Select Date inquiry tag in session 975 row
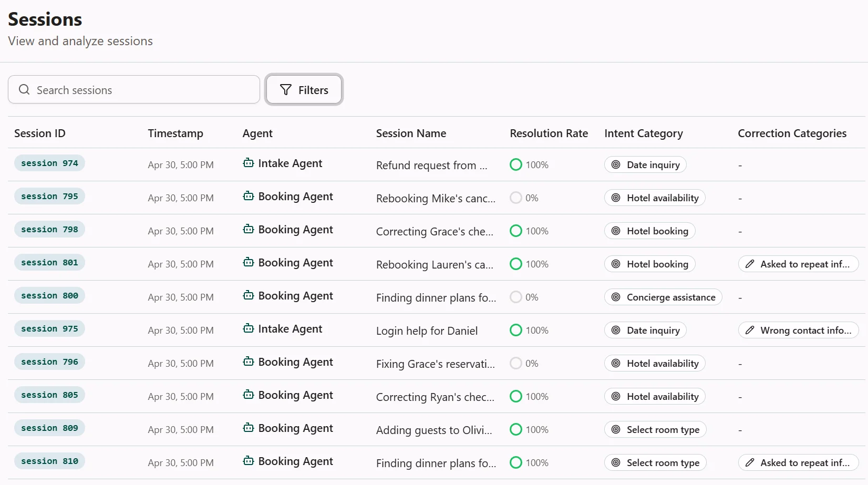Viewport: 868px width, 485px height. click(x=645, y=330)
